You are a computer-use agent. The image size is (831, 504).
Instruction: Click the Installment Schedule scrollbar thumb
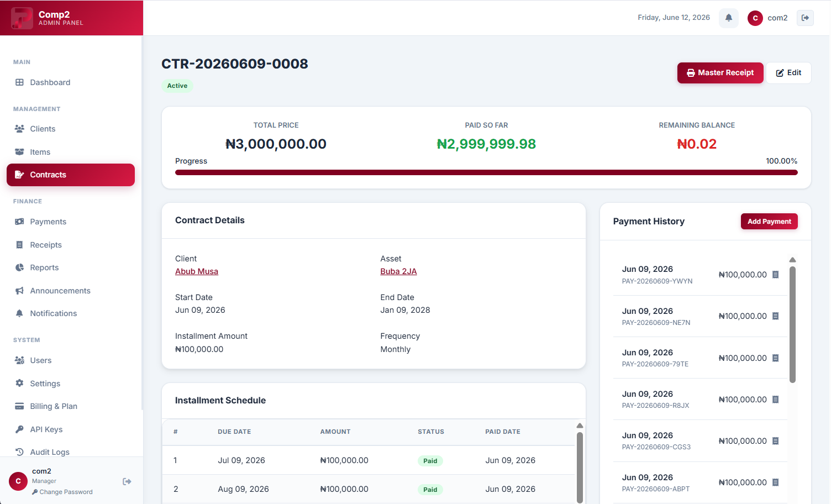[x=580, y=467]
